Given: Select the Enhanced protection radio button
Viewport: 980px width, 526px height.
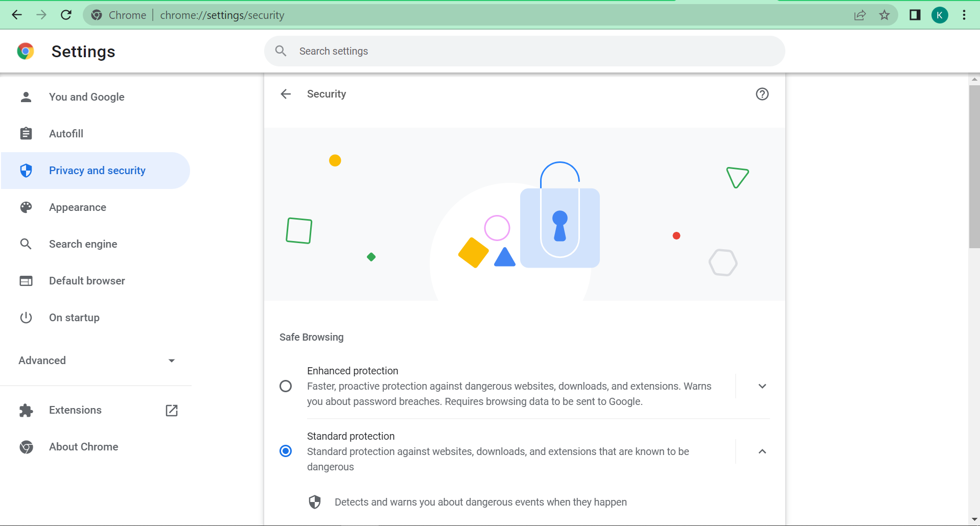Looking at the screenshot, I should (286, 386).
